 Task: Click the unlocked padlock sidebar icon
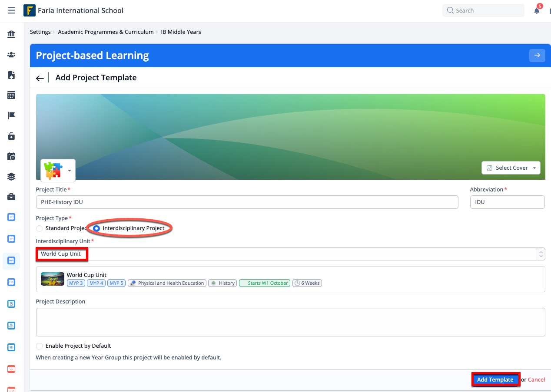pos(11,136)
